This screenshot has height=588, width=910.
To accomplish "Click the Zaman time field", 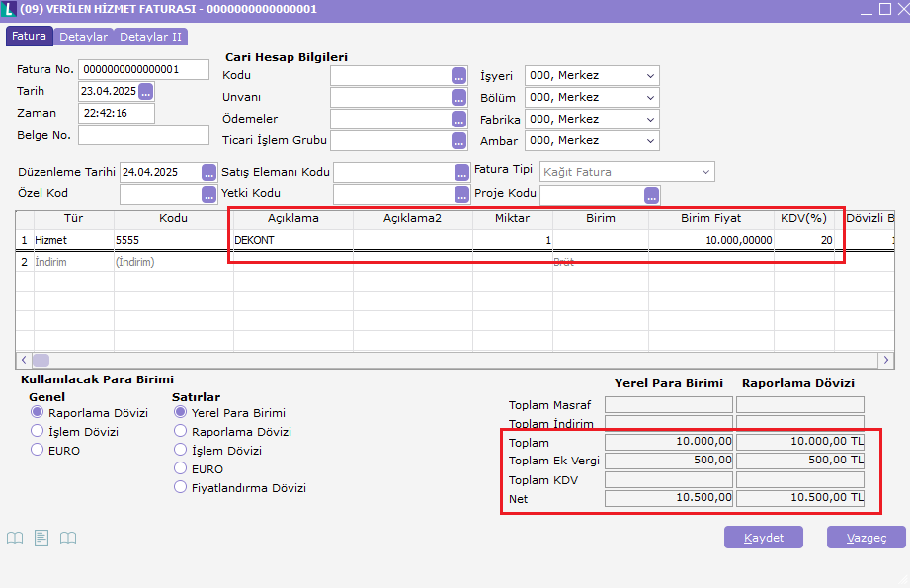I will [116, 114].
